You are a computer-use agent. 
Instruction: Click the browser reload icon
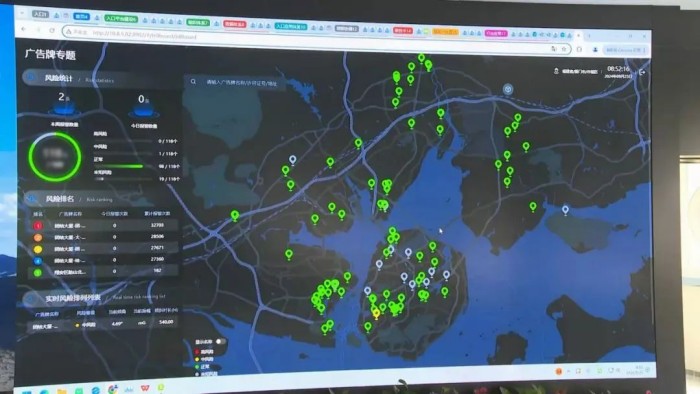click(x=52, y=30)
